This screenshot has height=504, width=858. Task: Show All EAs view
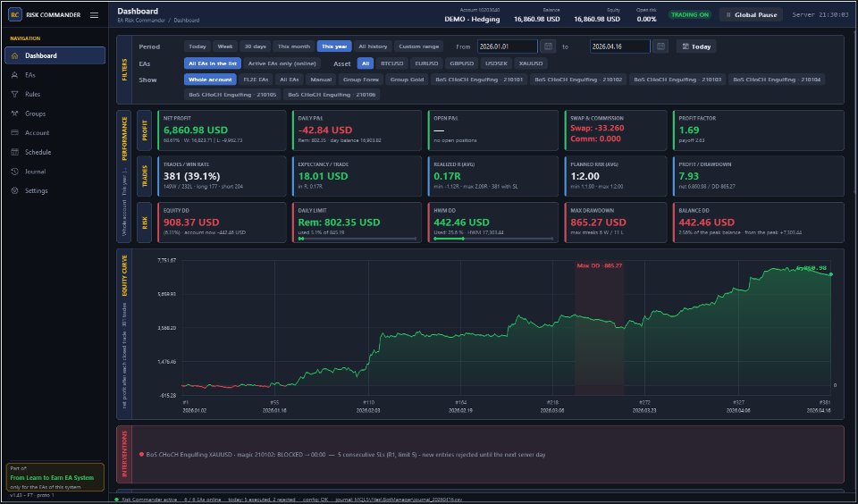click(x=289, y=80)
